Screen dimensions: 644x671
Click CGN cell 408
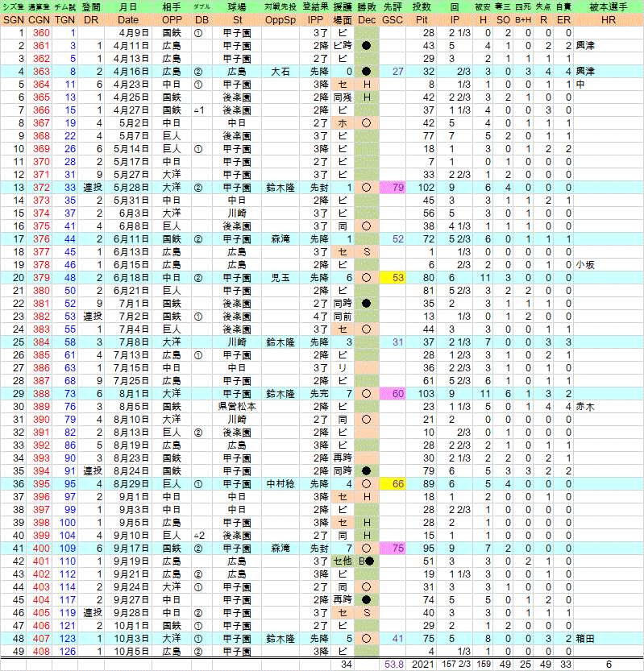pos(42,652)
